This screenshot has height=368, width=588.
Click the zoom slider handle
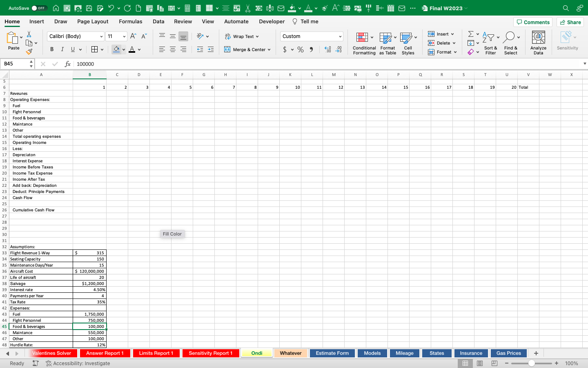[x=532, y=363]
